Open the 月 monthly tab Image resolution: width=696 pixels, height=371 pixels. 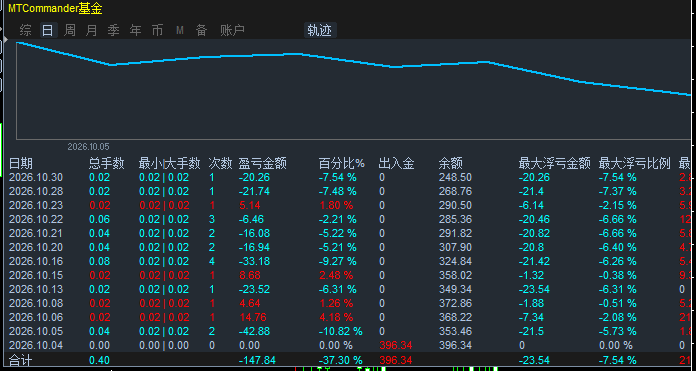pyautogui.click(x=91, y=30)
